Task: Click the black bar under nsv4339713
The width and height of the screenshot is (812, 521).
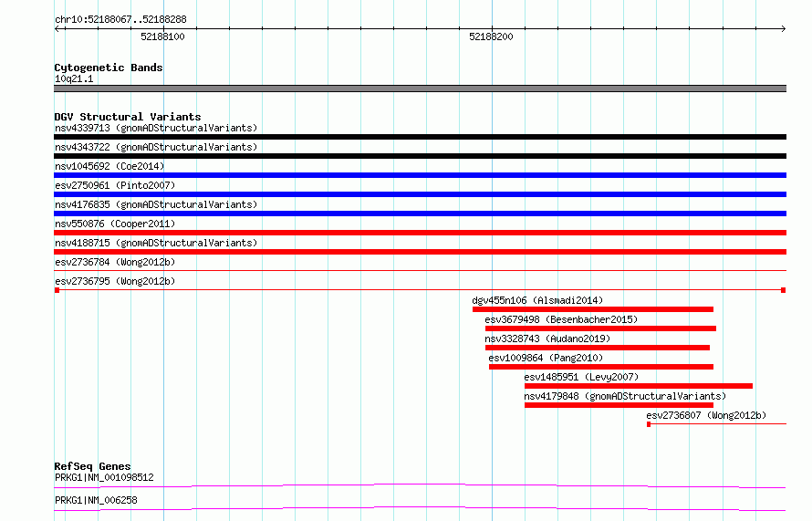Action: (x=420, y=137)
